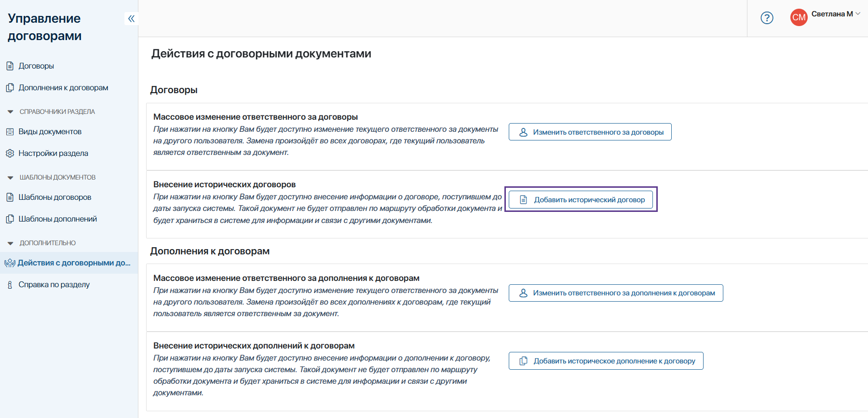Open help via the question mark icon
The image size is (868, 418).
click(x=767, y=18)
